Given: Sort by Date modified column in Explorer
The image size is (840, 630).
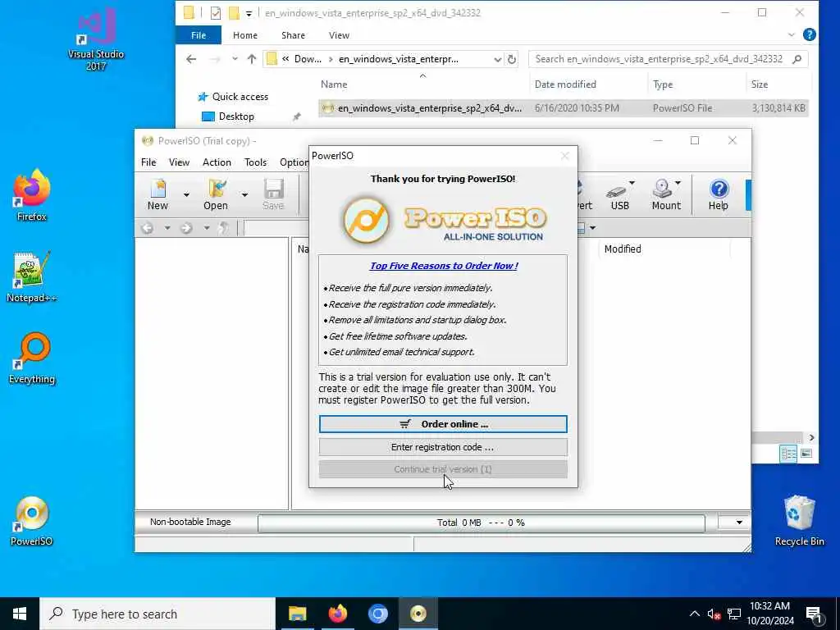Looking at the screenshot, I should 565,84.
